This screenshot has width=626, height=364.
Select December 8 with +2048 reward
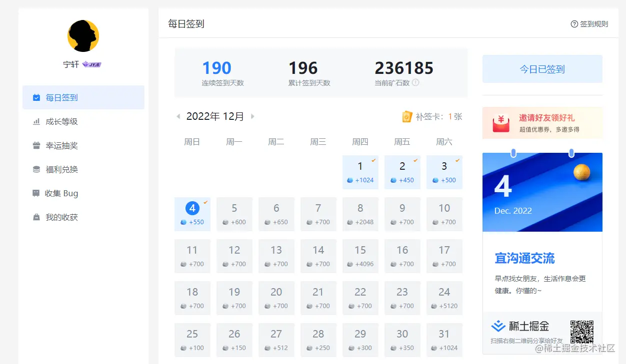pos(360,214)
